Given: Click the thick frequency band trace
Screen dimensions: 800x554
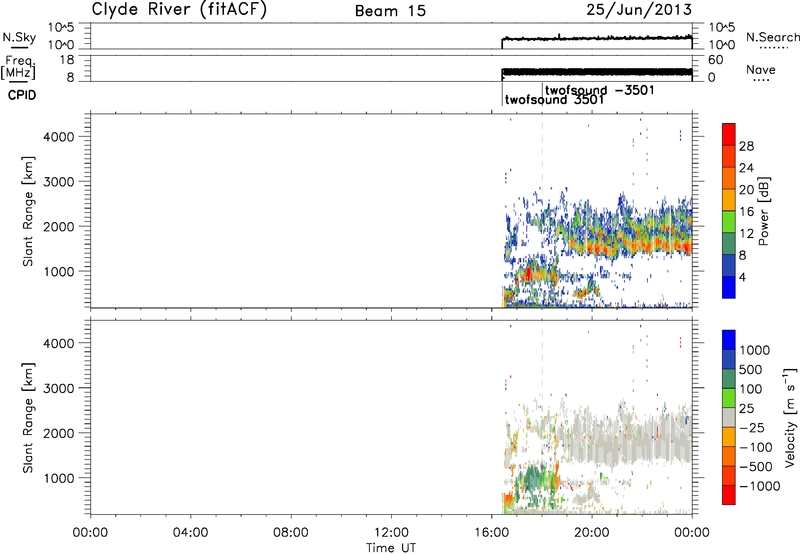Looking at the screenshot, I should click(x=597, y=72).
